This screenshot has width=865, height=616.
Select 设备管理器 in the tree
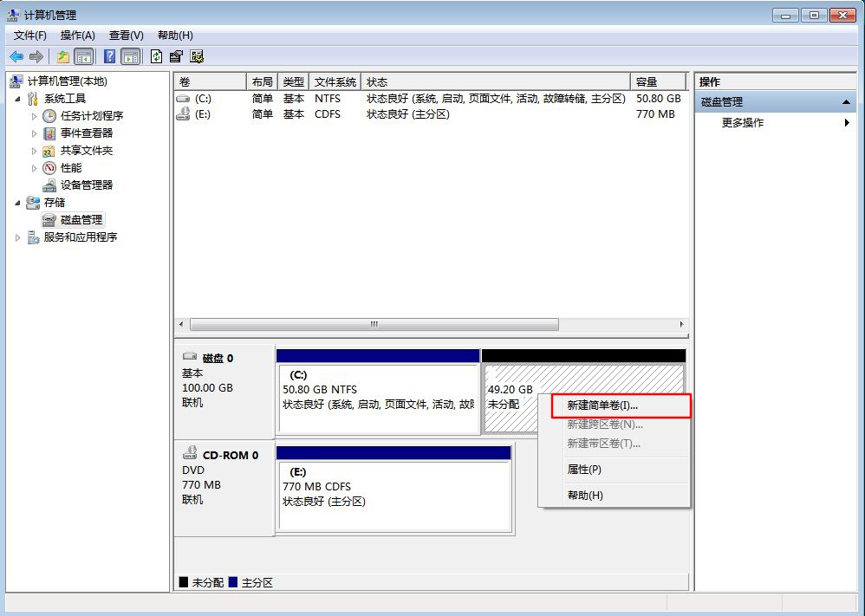[x=86, y=185]
